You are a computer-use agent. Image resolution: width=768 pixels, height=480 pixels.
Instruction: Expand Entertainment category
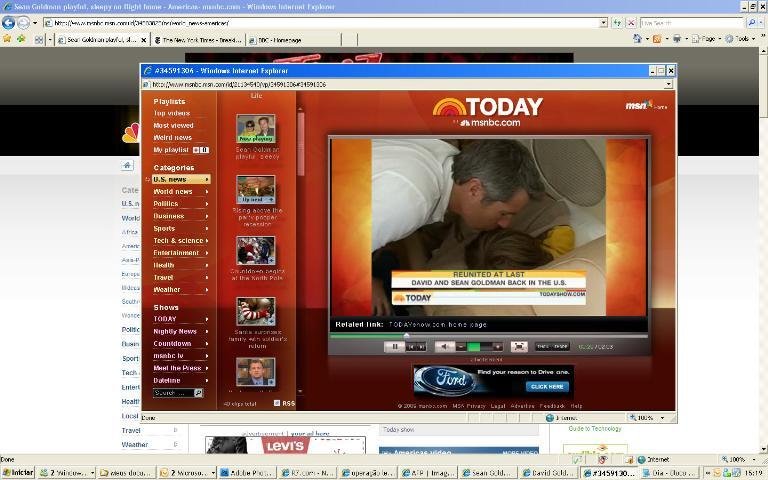(x=181, y=253)
